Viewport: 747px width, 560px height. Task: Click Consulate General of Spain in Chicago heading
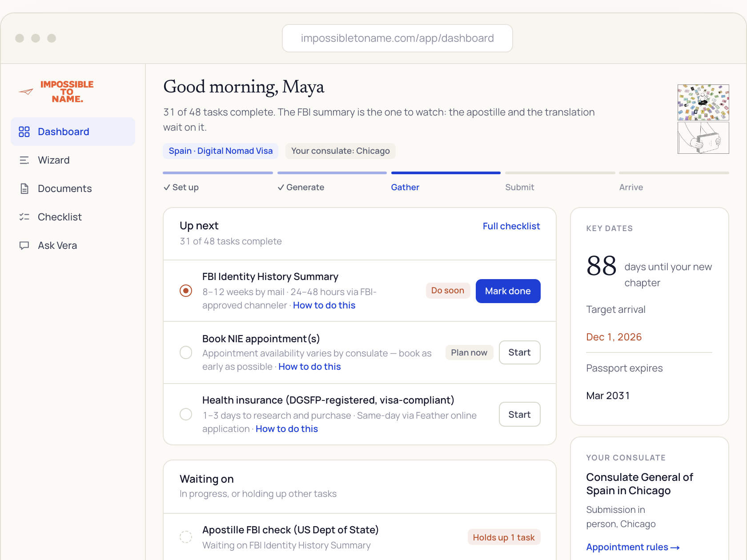click(639, 484)
